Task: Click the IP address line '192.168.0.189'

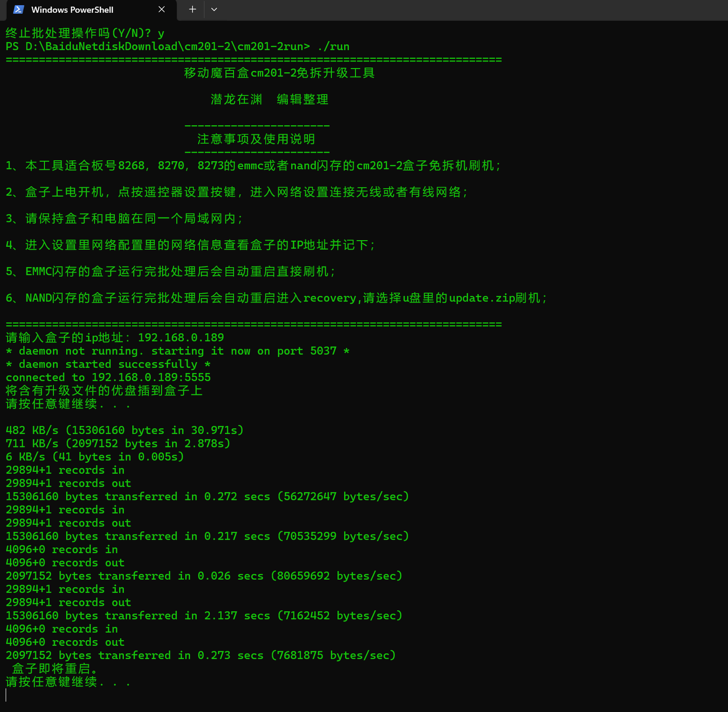Action: [x=115, y=338]
